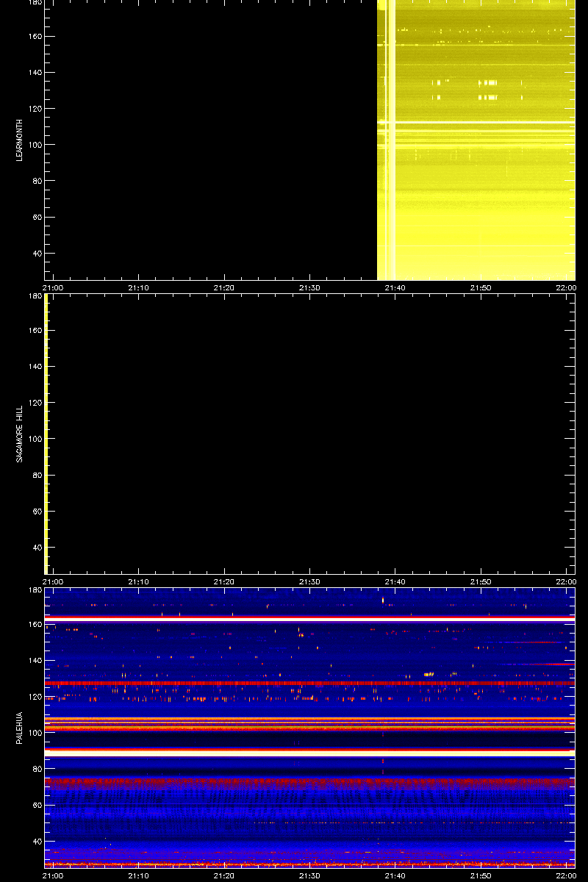Pick the 21:00 label on the Palehua time axis
The image size is (588, 882).
(53, 876)
